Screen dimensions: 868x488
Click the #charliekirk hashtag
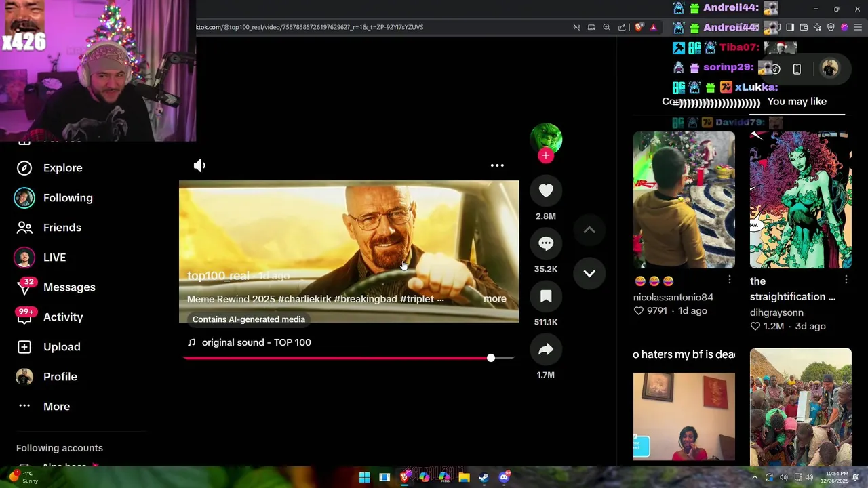tap(304, 299)
